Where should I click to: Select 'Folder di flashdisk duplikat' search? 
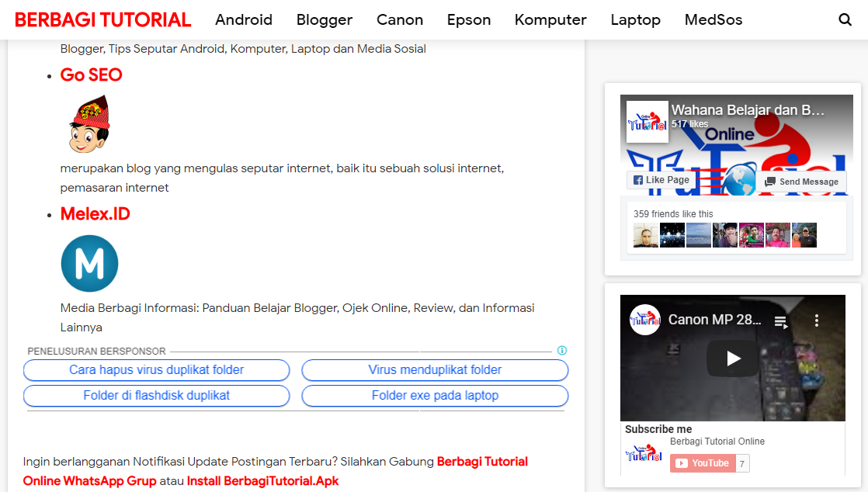click(x=157, y=396)
